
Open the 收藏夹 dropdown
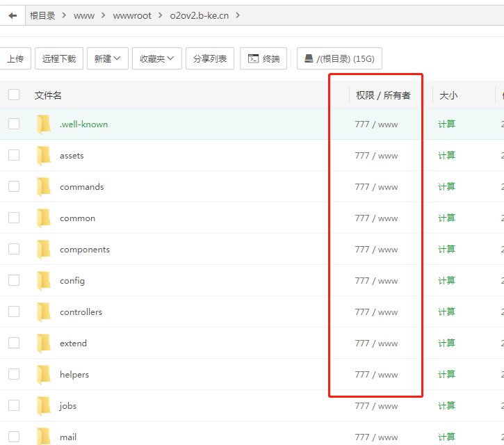click(157, 58)
